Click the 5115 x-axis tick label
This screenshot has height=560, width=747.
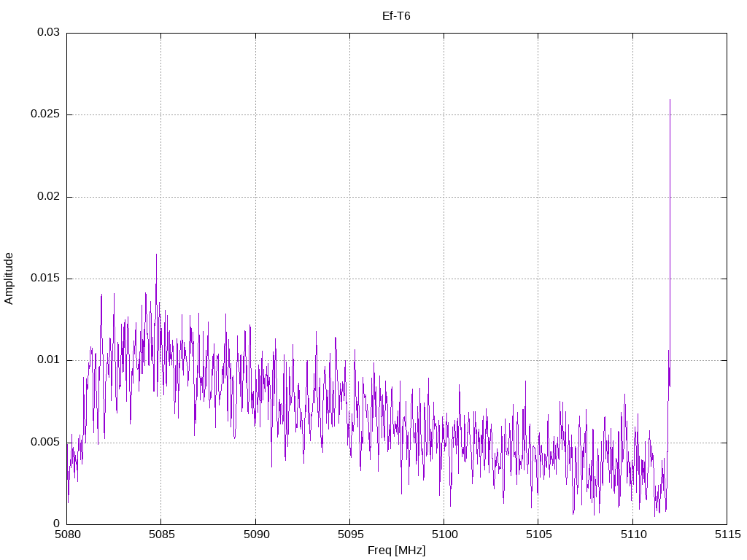727,534
